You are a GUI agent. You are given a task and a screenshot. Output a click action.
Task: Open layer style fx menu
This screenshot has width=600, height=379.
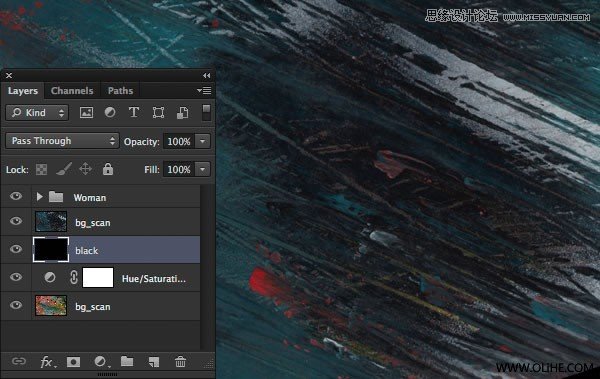coord(48,362)
